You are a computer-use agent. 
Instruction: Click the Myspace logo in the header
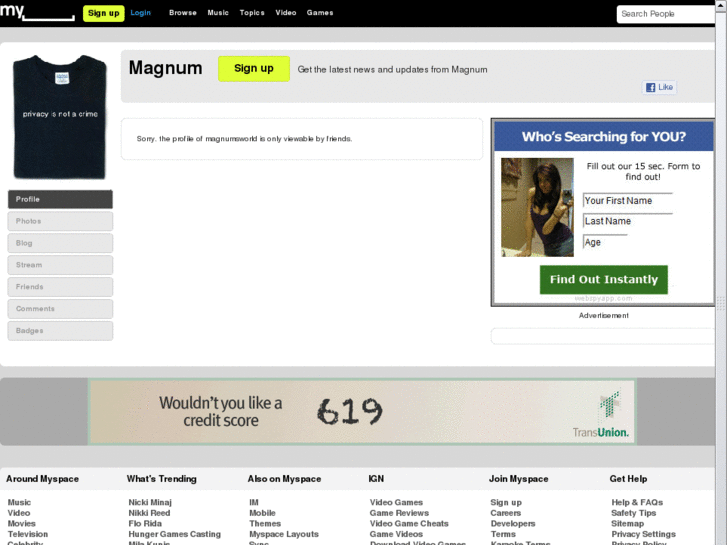coord(37,12)
